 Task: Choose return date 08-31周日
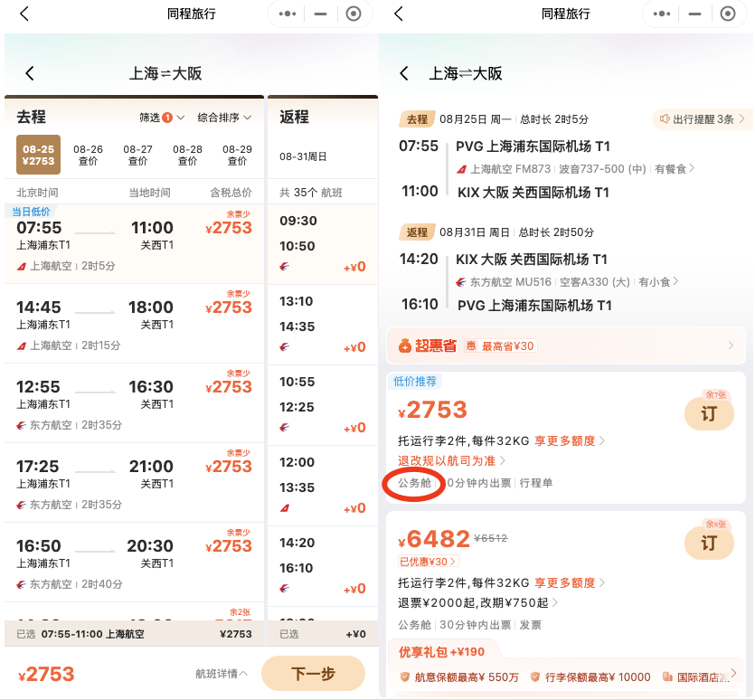click(303, 156)
